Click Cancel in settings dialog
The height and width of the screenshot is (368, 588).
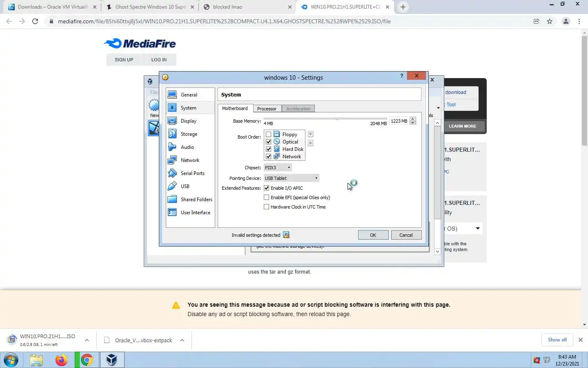(x=406, y=235)
